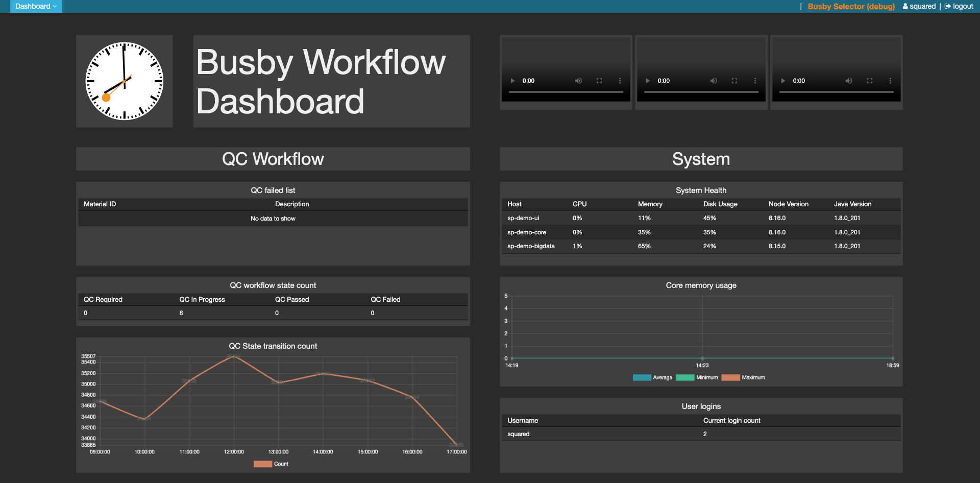Play the second video
980x483 pixels.
click(x=648, y=81)
